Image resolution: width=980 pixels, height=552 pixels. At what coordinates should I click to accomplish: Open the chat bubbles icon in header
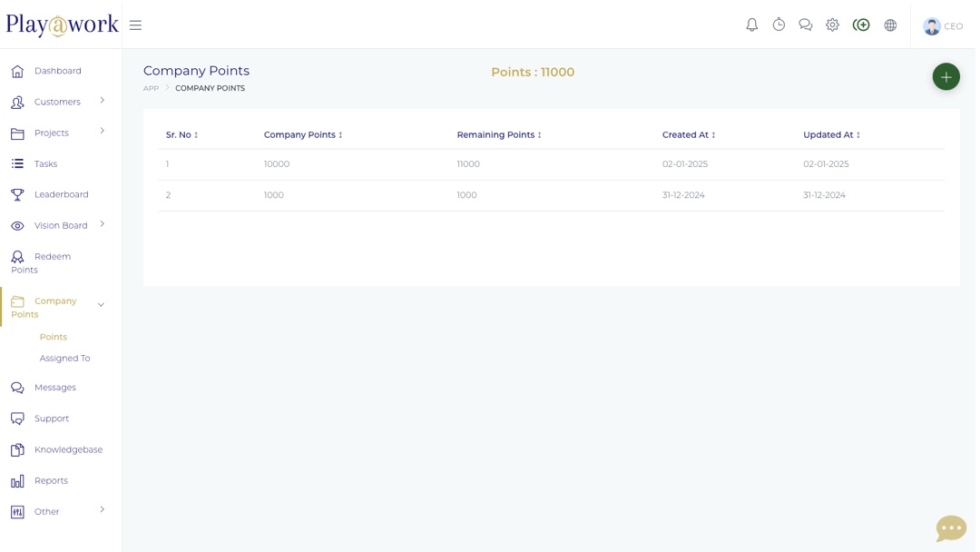[x=805, y=25]
